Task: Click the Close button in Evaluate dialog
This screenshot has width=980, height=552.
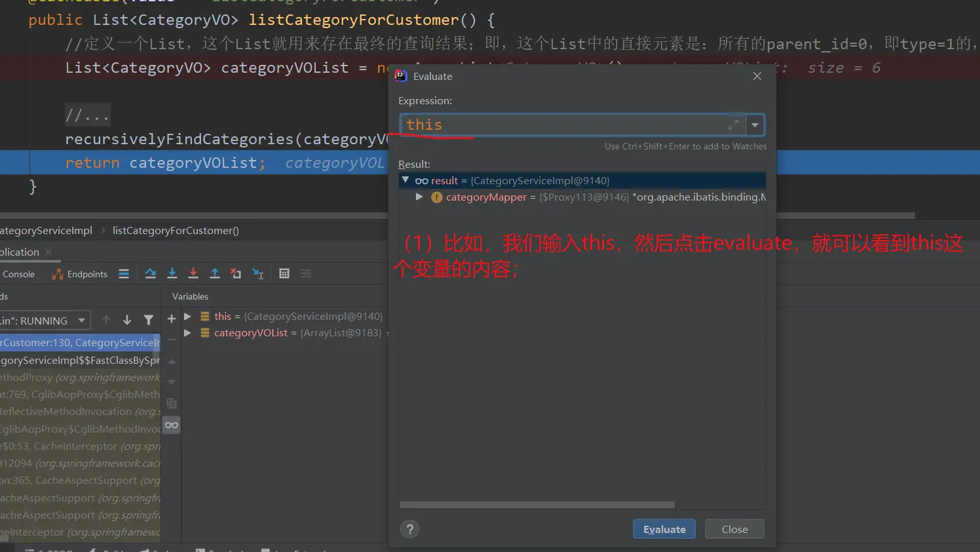Action: pyautogui.click(x=734, y=529)
